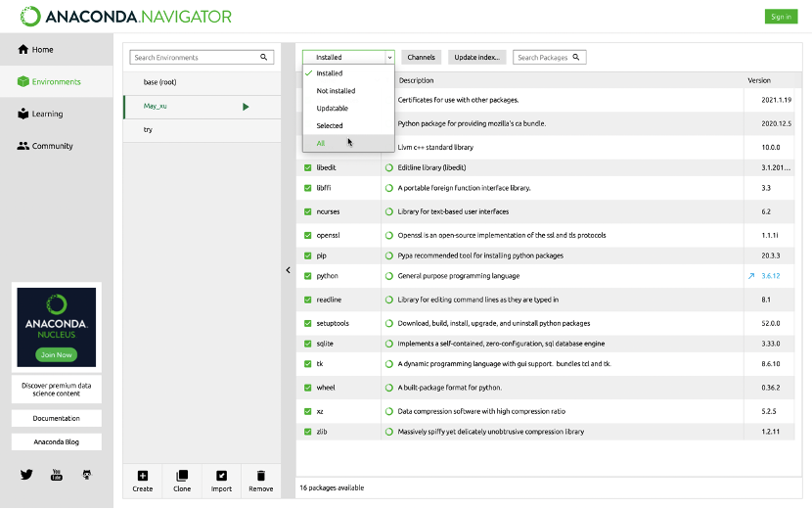Click Update index button
Screen dimensions: 812x509
[477, 57]
